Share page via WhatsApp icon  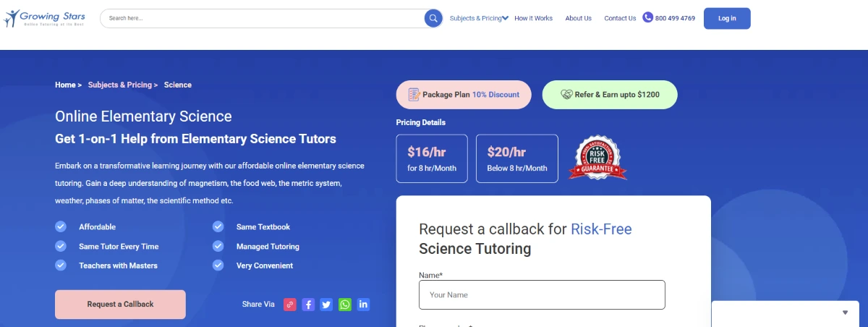point(345,305)
